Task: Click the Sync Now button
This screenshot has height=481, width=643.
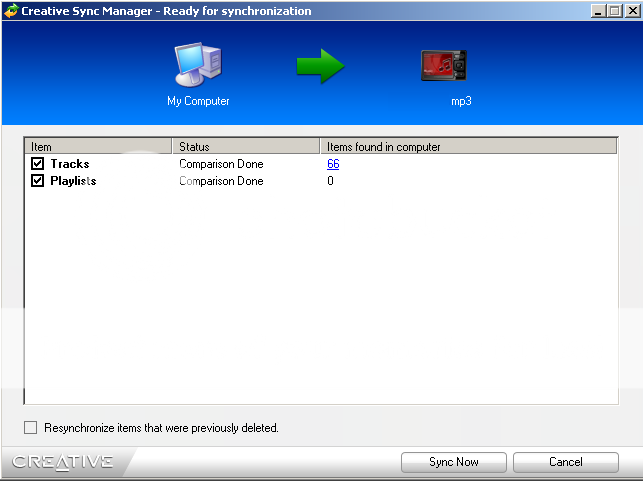Action: point(454,462)
